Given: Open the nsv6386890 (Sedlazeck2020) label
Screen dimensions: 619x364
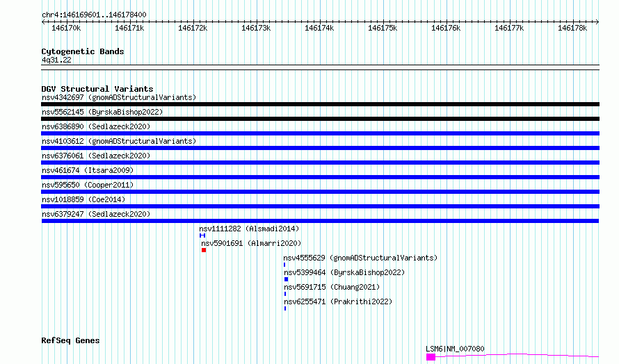Looking at the screenshot, I should (96, 126).
